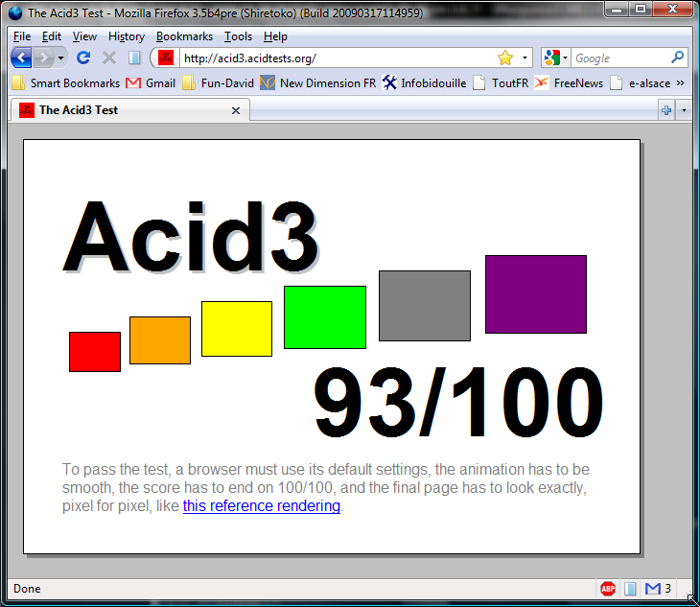
Task: Click the Adblock Plus status bar icon
Action: click(x=608, y=589)
